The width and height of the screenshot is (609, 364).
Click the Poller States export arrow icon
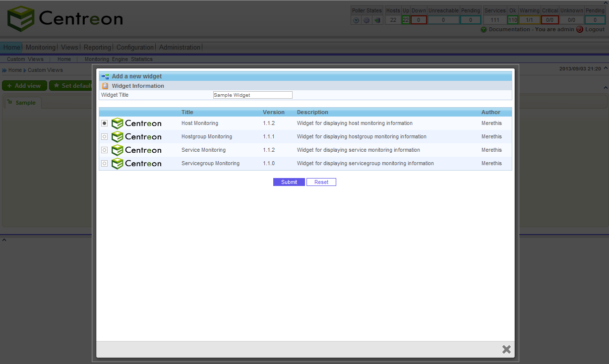377,20
